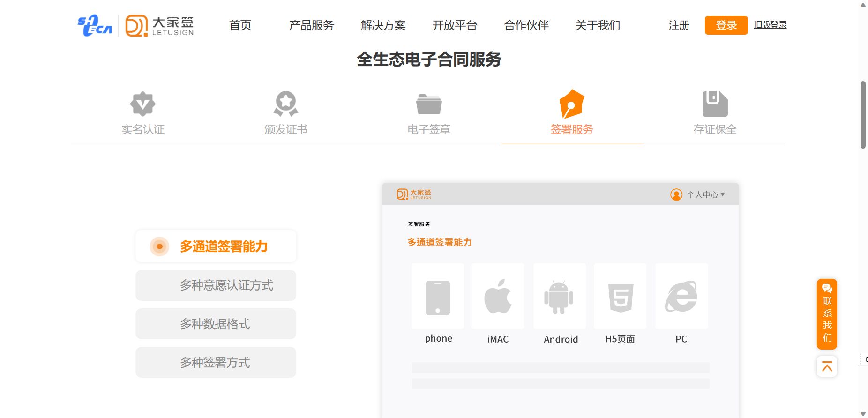Open the 合作伙伴 menu
This screenshot has height=418, width=868.
pos(526,25)
